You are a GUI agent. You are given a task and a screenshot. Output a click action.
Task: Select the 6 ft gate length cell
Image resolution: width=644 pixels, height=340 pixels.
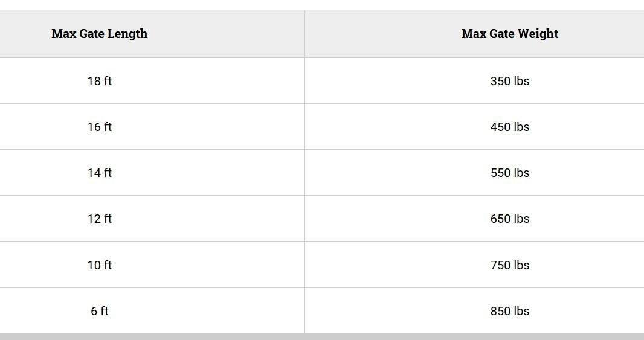100,311
